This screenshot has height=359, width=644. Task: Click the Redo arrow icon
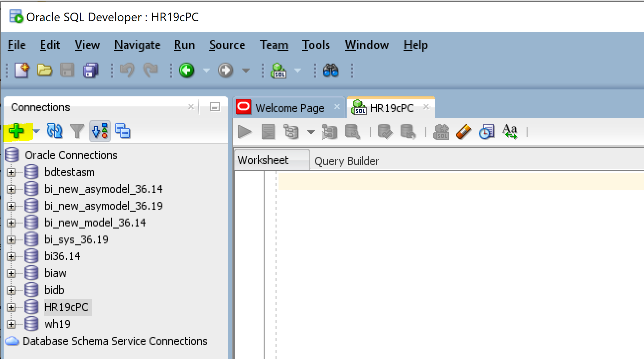[x=150, y=70]
